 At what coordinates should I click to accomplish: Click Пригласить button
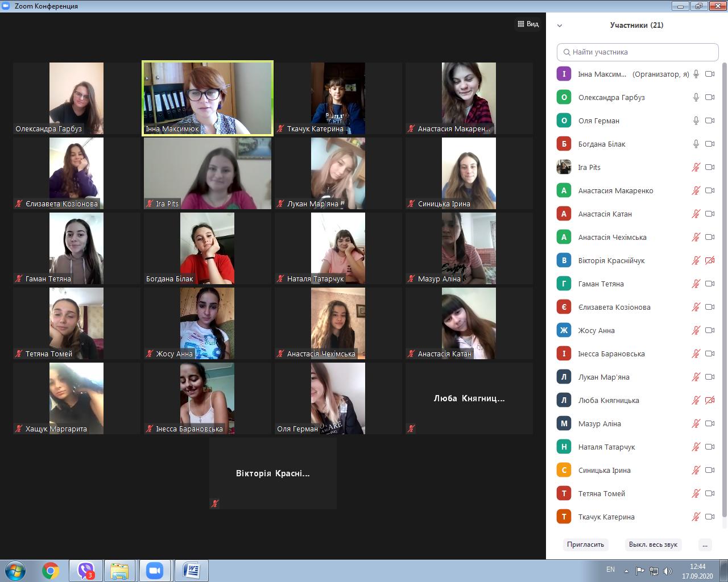pos(585,544)
